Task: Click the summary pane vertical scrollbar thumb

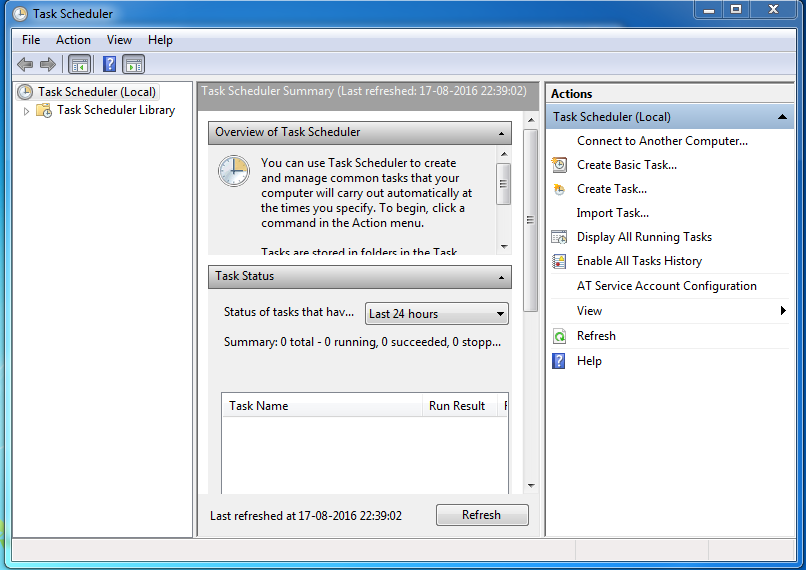Action: pyautogui.click(x=530, y=220)
